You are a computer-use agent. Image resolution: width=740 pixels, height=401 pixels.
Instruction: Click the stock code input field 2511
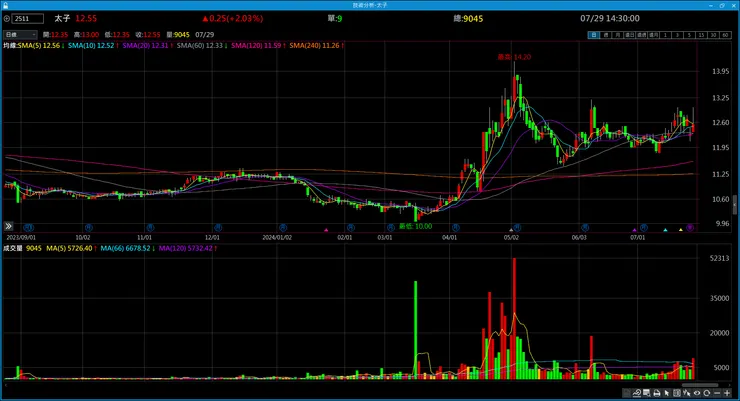click(x=27, y=18)
